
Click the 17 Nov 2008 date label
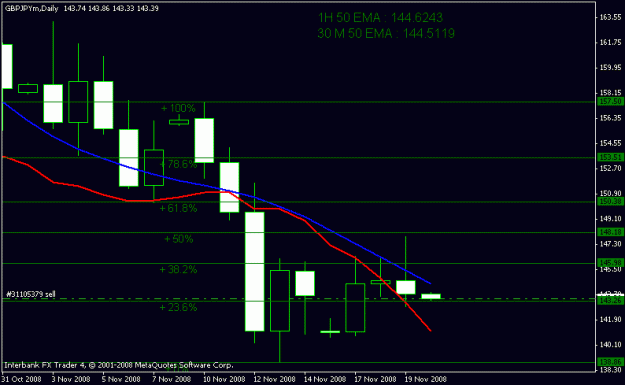(x=375, y=379)
